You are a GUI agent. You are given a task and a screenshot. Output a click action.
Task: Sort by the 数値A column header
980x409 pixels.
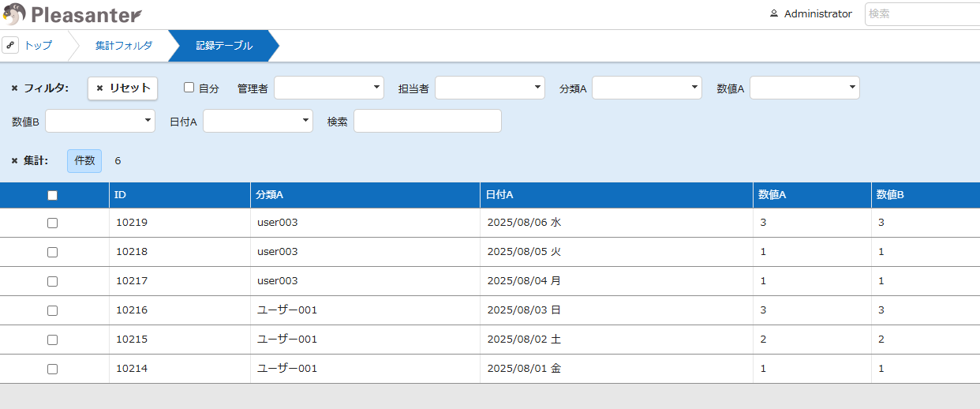click(812, 195)
